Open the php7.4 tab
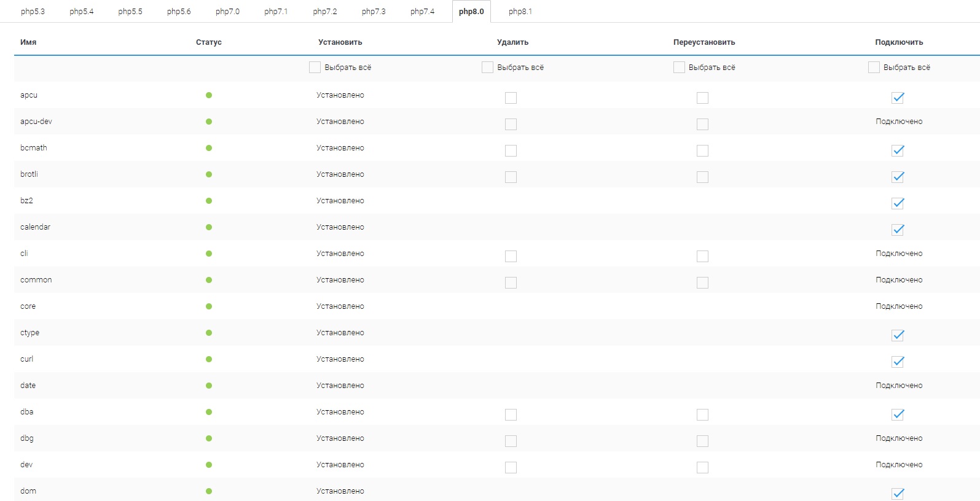 tap(422, 12)
